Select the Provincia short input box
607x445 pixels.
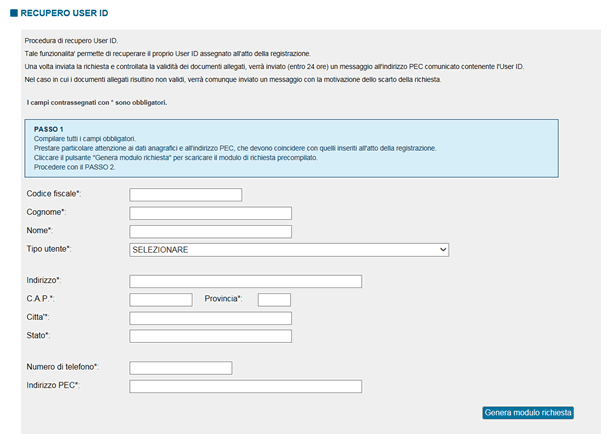tap(274, 300)
